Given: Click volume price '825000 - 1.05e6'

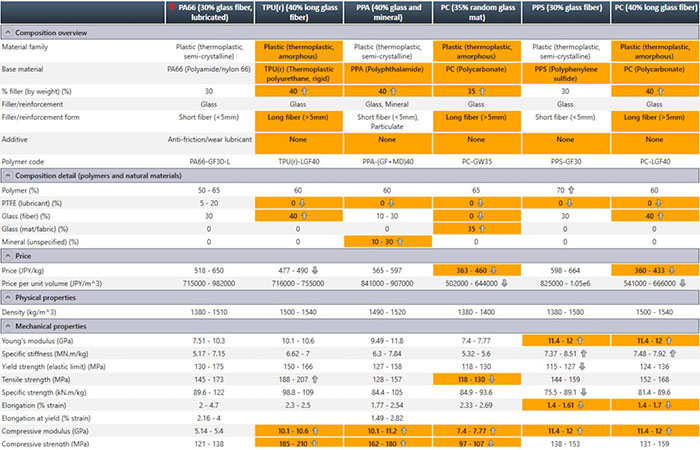Looking at the screenshot, I should (x=565, y=283).
